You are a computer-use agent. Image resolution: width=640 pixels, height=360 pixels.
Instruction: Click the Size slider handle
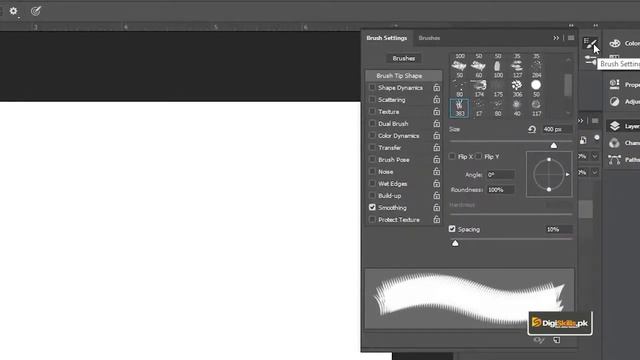point(553,145)
